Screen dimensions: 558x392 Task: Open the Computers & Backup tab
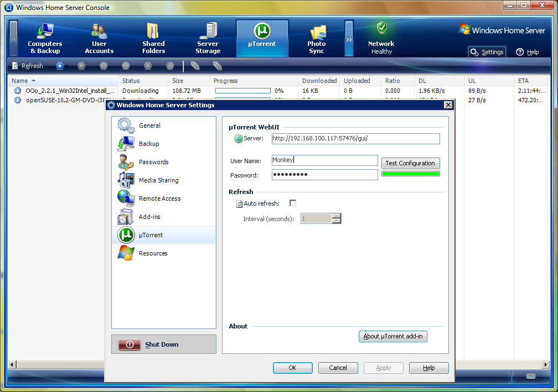click(x=45, y=38)
